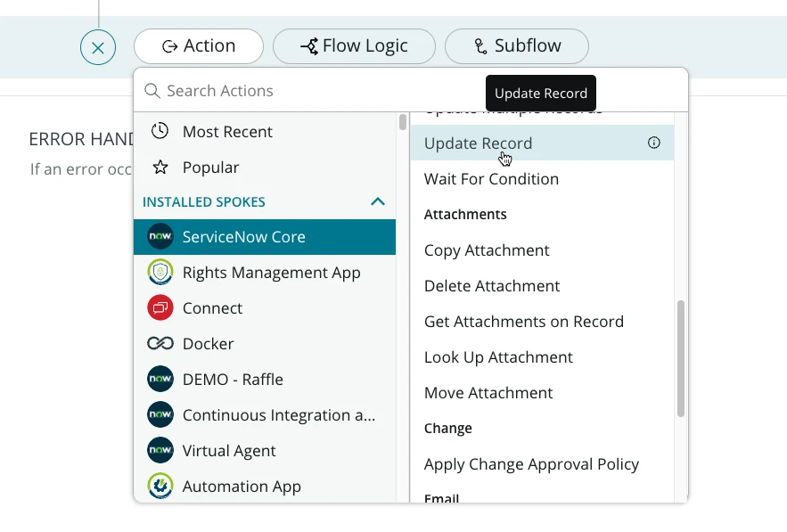The image size is (787, 532).
Task: Click the Automation App gear icon
Action: [x=160, y=487]
